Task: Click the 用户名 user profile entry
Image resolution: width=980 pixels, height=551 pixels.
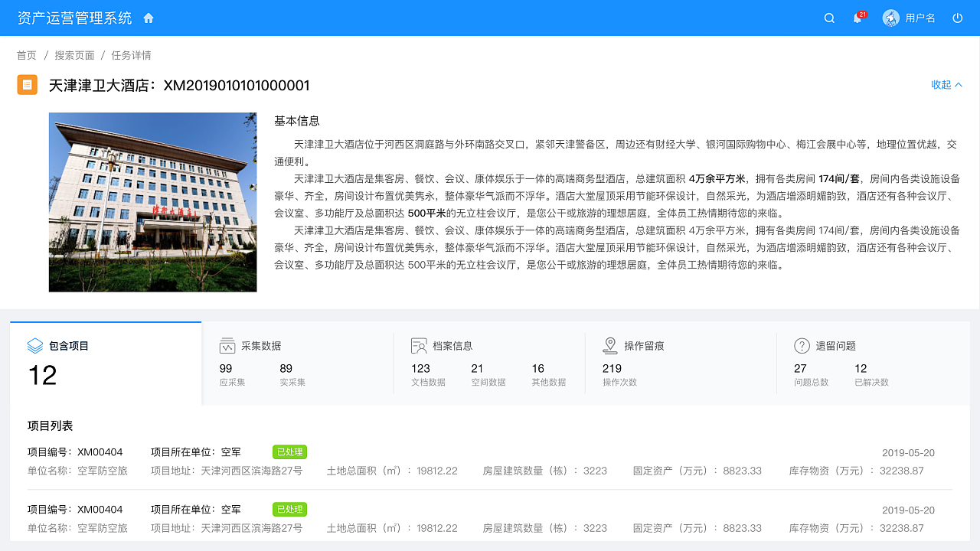Action: 920,18
